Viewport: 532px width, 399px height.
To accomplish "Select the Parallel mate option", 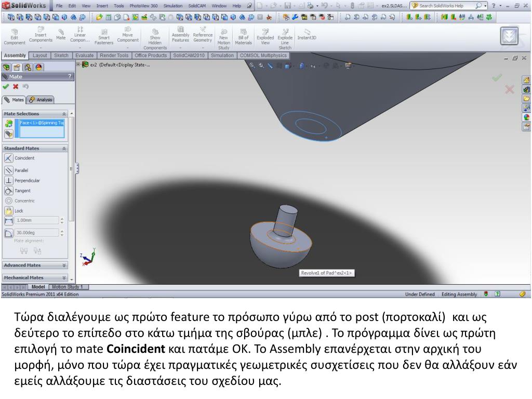I will (8, 170).
